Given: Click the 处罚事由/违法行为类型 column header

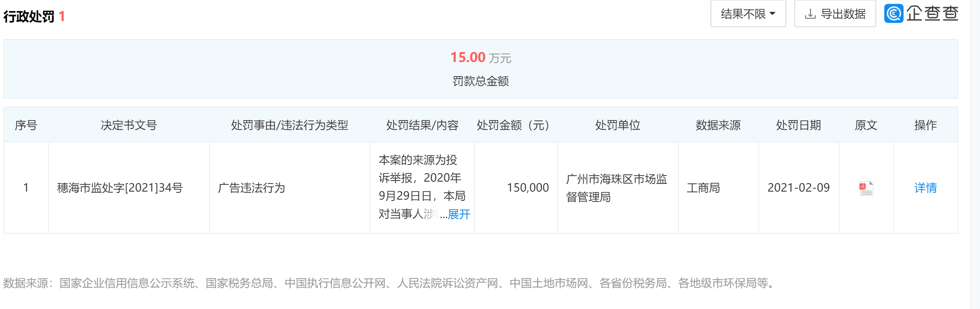Looking at the screenshot, I should tap(289, 125).
